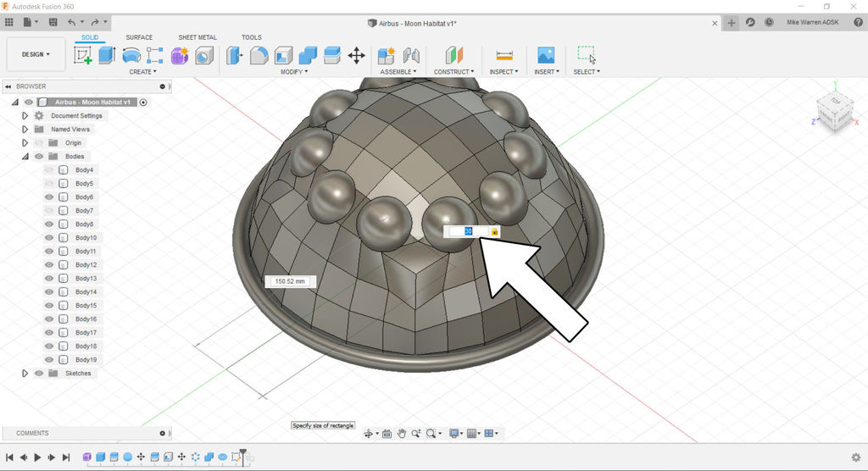This screenshot has width=868, height=471.
Task: Switch to the SURFACE tab
Action: (x=139, y=37)
